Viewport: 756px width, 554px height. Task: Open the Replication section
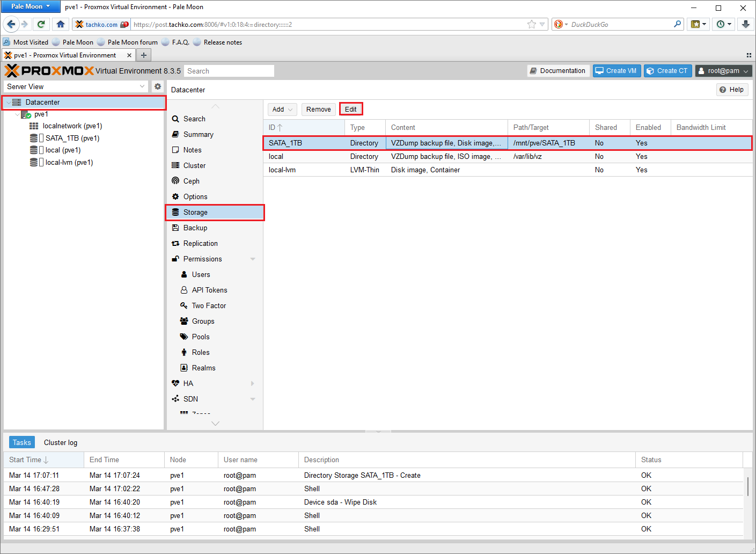click(215, 243)
